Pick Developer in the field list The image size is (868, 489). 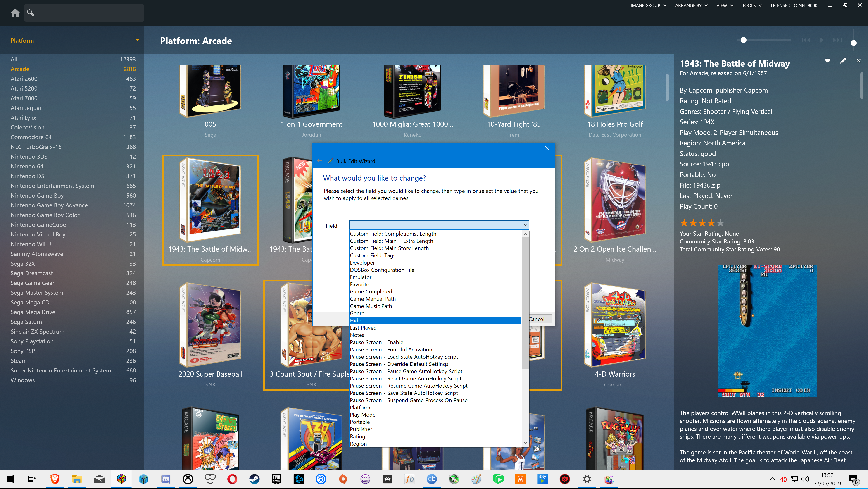tap(435, 262)
